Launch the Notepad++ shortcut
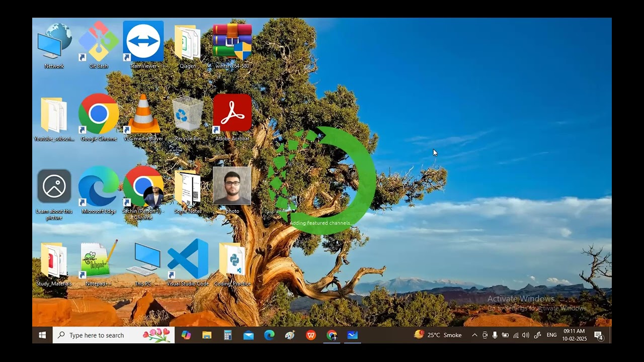 pos(99,263)
